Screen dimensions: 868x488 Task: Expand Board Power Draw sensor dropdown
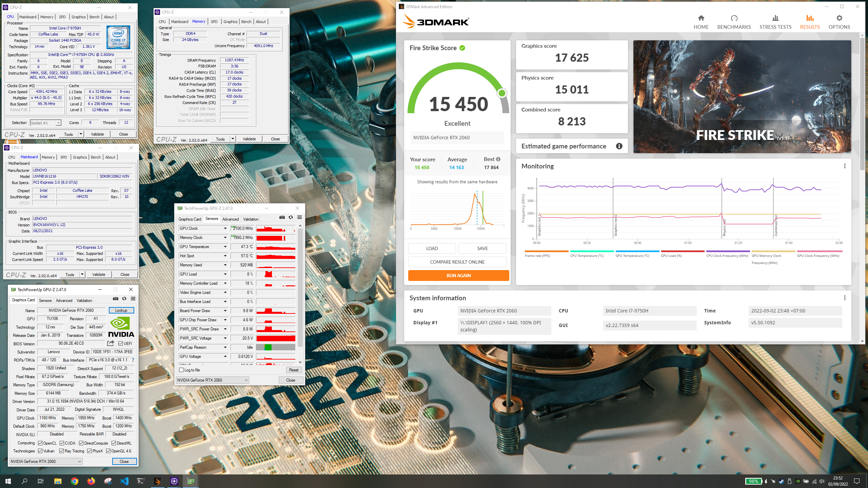pos(225,311)
